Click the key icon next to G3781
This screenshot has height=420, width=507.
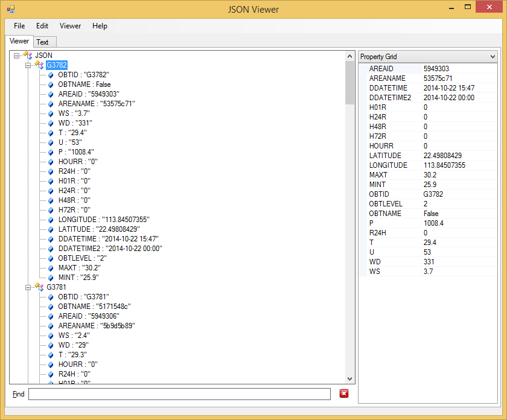[x=38, y=287]
